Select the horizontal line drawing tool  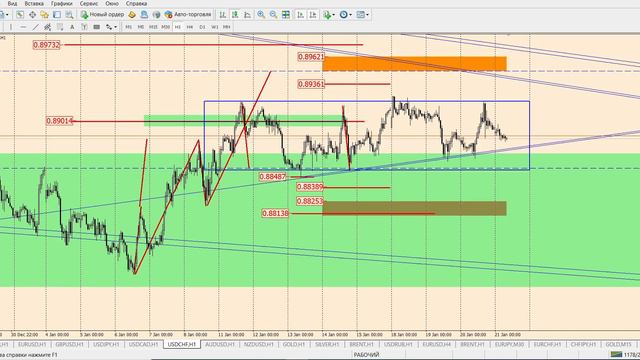tap(23, 27)
